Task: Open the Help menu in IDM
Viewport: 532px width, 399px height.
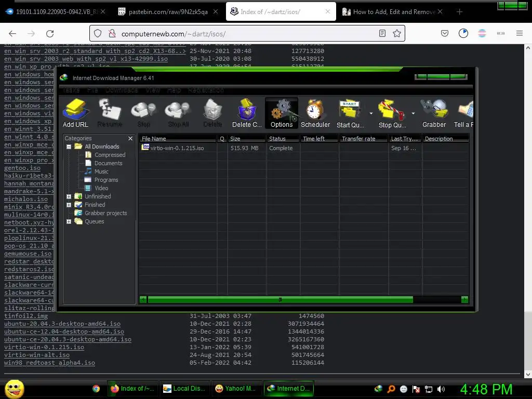Action: click(174, 90)
